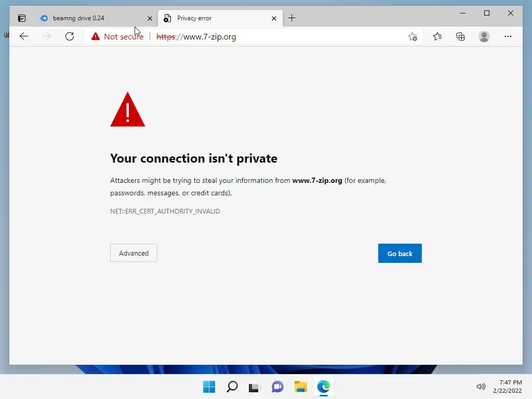Open Settings and more ellipsis menu
Screen dimensions: 532x399
pyautogui.click(x=508, y=36)
